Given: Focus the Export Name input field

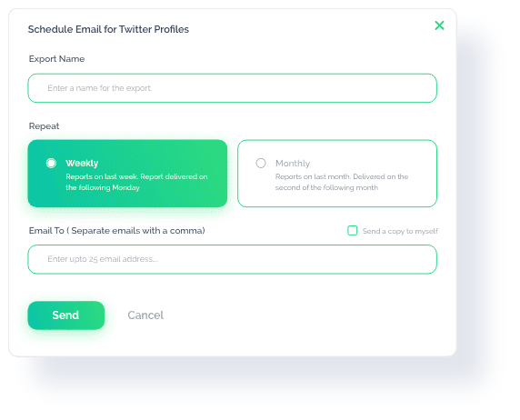Looking at the screenshot, I should click(x=232, y=88).
